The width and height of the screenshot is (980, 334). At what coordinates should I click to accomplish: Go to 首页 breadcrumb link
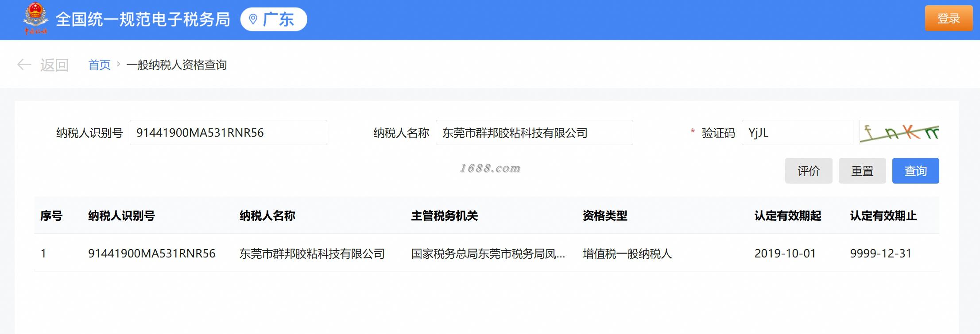(99, 65)
